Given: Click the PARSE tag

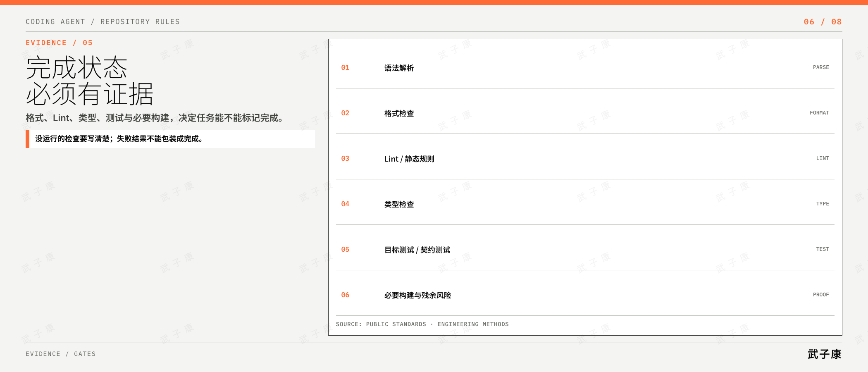Looking at the screenshot, I should click(821, 67).
